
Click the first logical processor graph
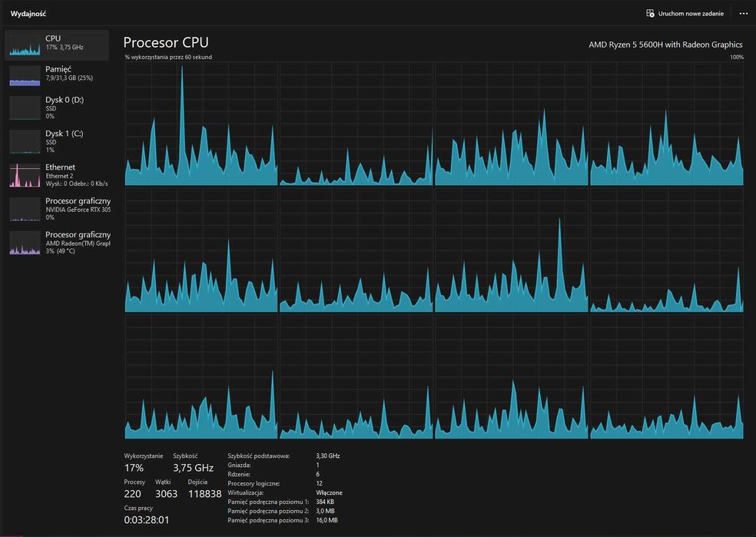pos(201,124)
